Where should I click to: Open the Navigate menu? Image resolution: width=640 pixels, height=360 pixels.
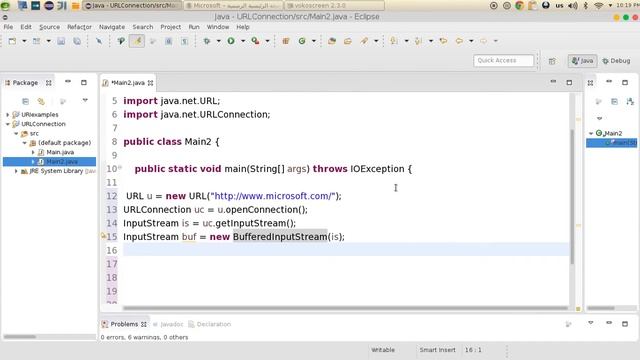tap(112, 27)
